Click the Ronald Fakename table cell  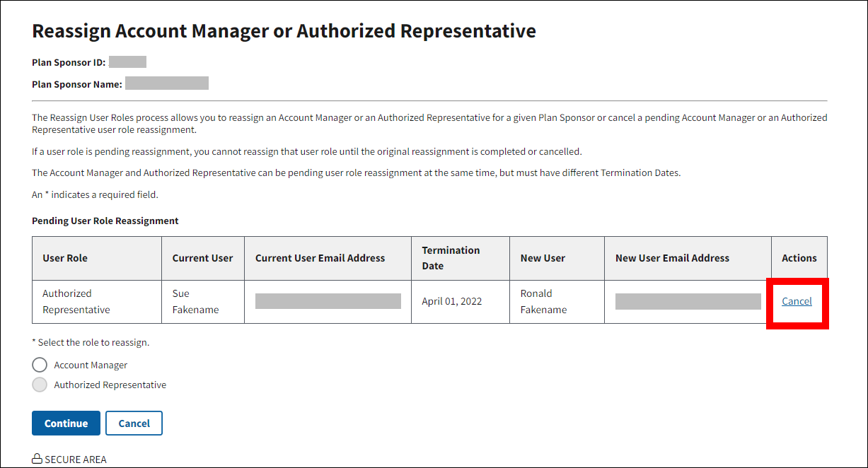[x=543, y=302]
